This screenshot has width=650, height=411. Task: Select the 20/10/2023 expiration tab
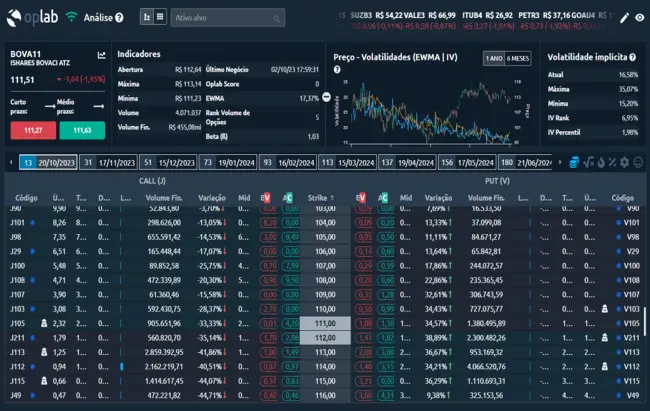tap(48, 163)
